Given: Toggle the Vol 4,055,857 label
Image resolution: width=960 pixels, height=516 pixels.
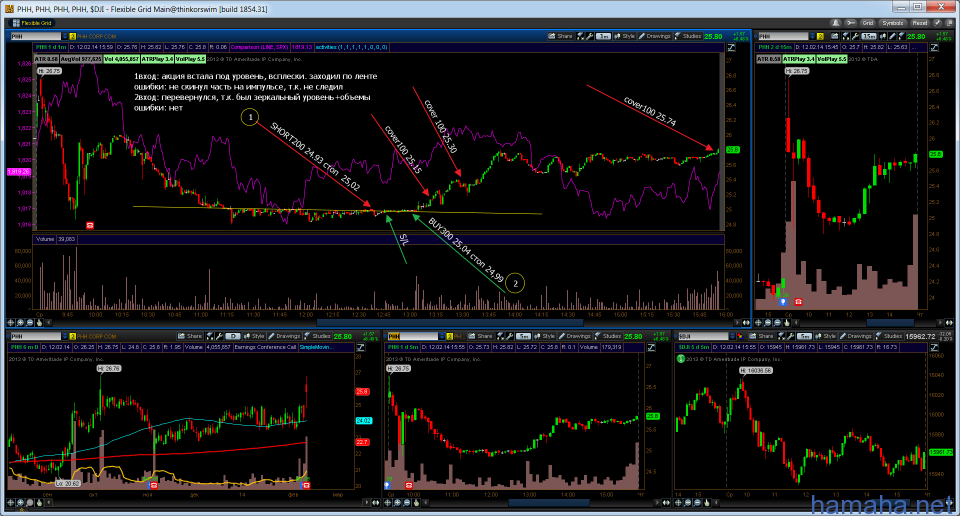Looking at the screenshot, I should click(x=121, y=59).
